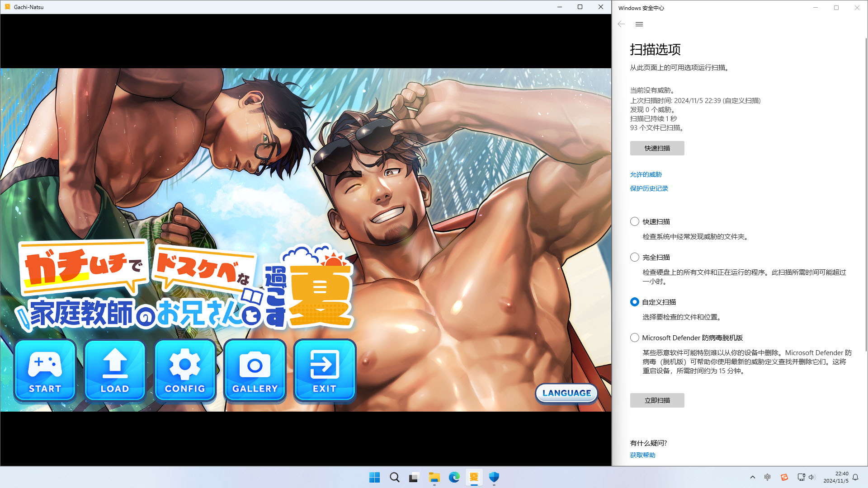This screenshot has height=488, width=868.
Task: Open the LANGUAGE selector
Action: 566,393
